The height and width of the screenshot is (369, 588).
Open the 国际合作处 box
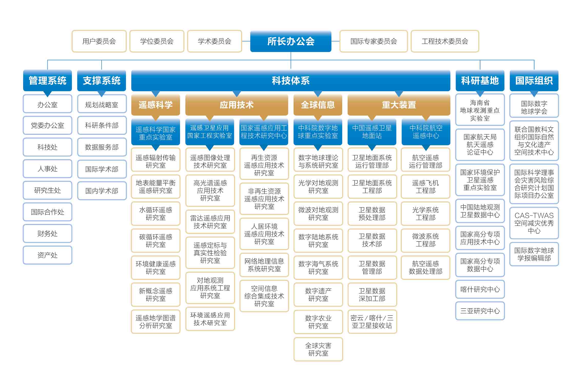[47, 212]
